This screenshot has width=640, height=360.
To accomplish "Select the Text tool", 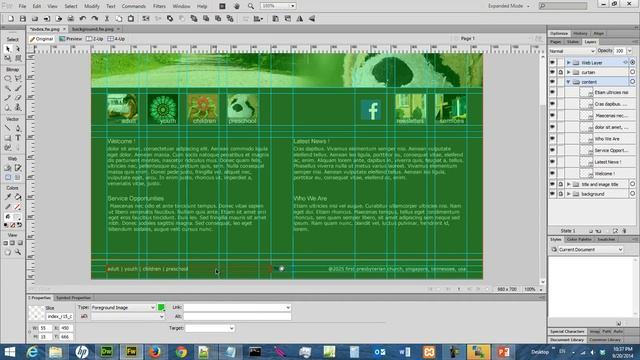I will coord(18,138).
